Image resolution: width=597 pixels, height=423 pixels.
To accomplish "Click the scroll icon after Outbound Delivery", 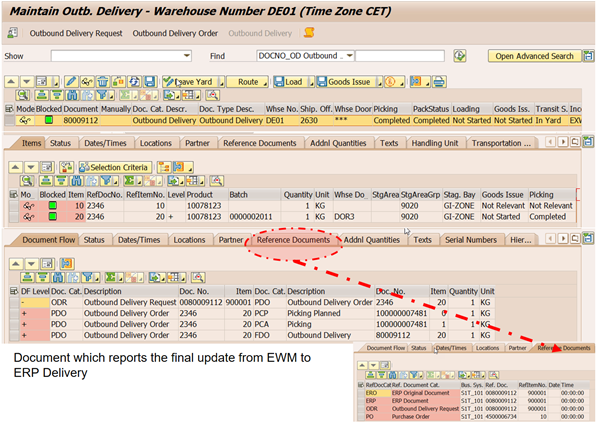I will [x=309, y=33].
